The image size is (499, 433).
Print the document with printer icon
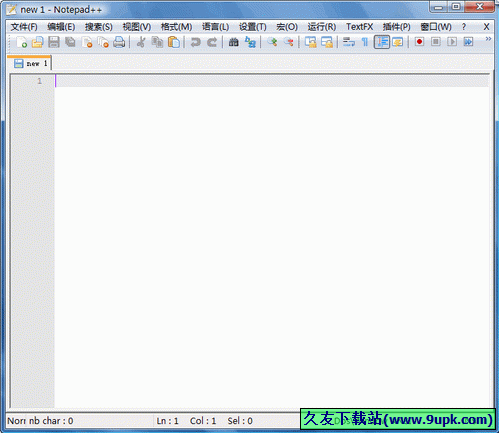click(x=119, y=42)
